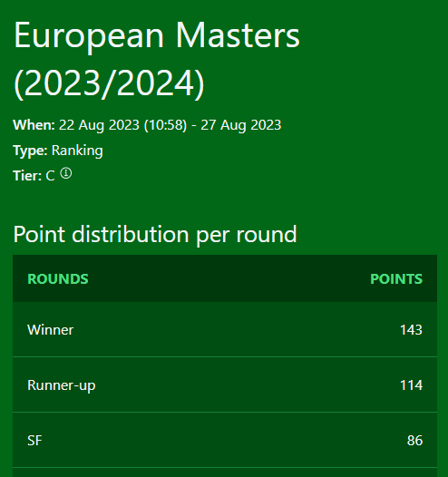Click the SF points value 86

tap(414, 441)
